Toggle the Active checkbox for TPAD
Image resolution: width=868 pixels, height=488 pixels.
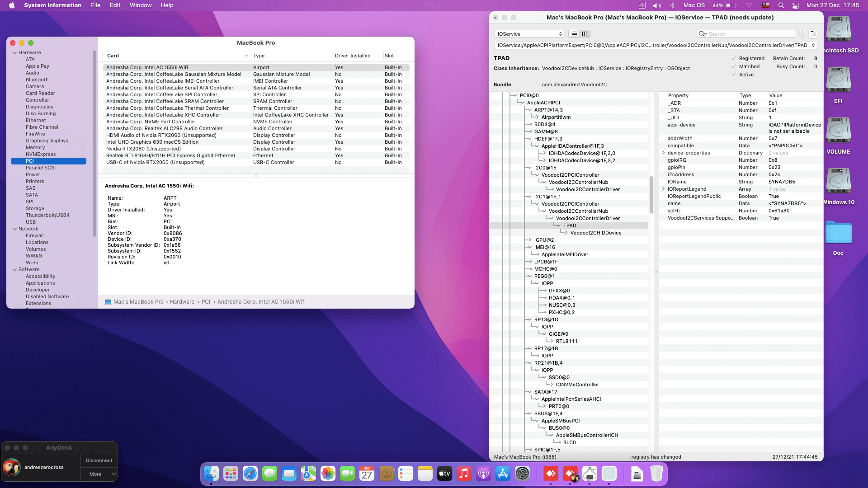pyautogui.click(x=733, y=75)
